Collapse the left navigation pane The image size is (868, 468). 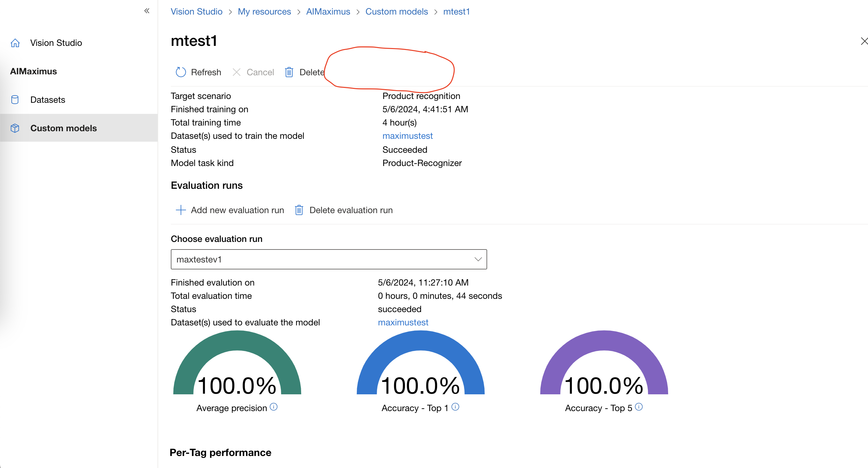coord(147,11)
